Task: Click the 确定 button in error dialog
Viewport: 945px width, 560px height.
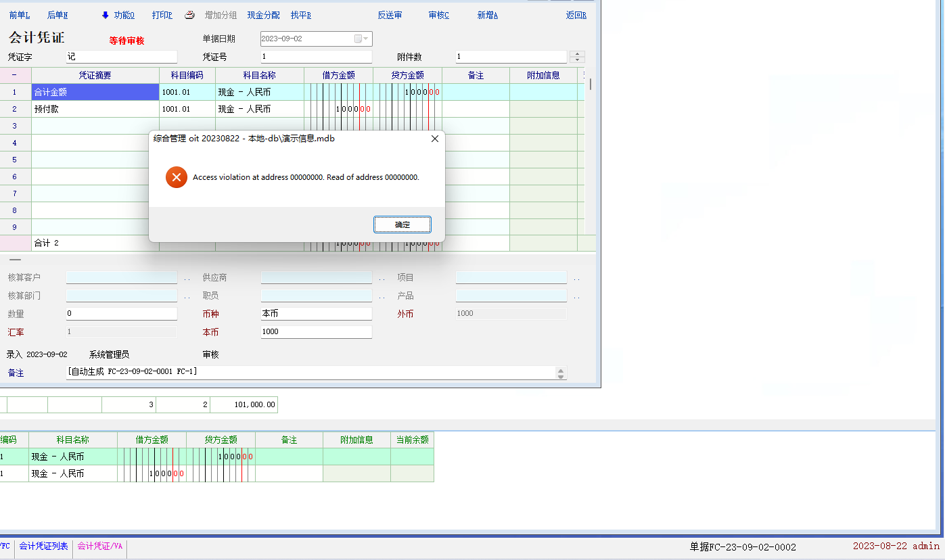Action: pos(402,225)
